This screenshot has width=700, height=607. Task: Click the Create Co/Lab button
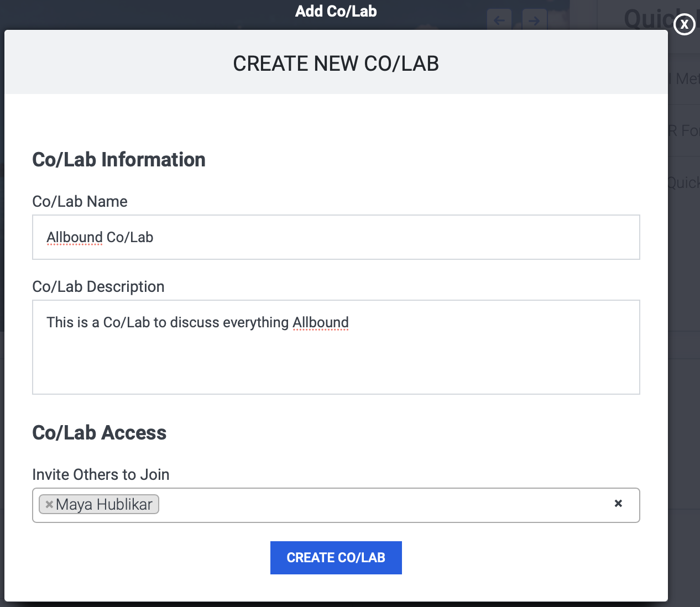pos(336,558)
